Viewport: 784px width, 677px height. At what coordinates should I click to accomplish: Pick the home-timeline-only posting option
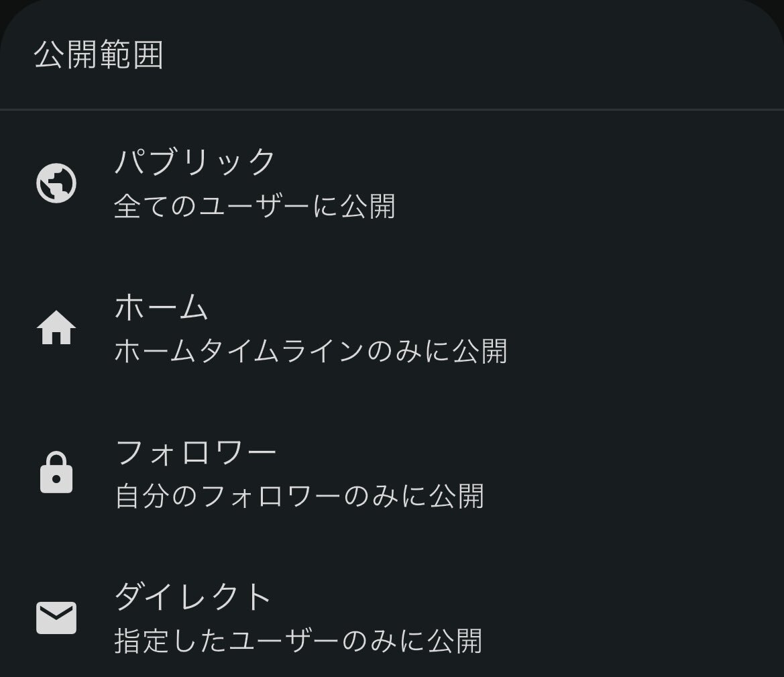click(392, 328)
